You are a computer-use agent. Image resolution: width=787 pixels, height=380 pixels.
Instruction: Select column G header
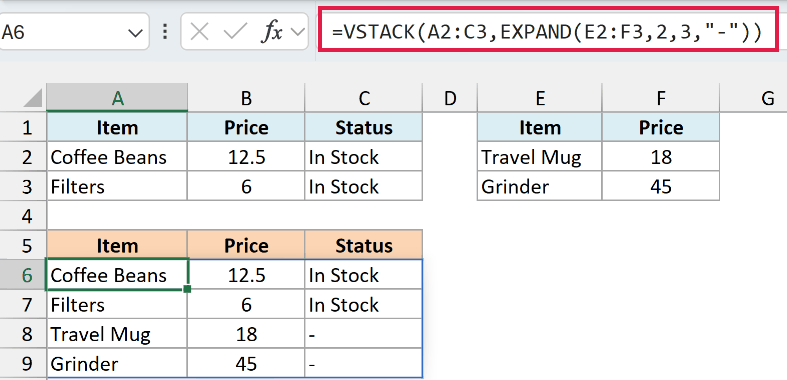tap(753, 98)
